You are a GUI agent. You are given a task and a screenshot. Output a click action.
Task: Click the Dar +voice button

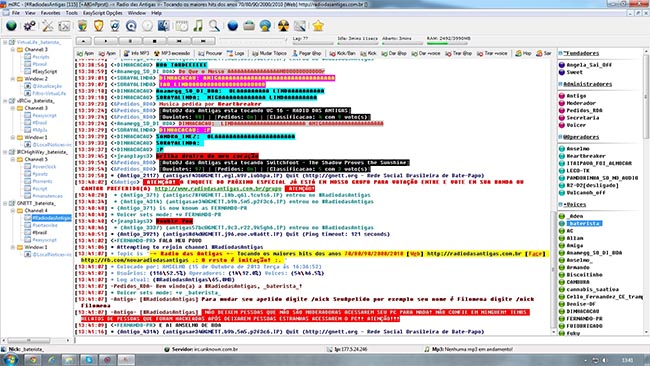(x=426, y=53)
